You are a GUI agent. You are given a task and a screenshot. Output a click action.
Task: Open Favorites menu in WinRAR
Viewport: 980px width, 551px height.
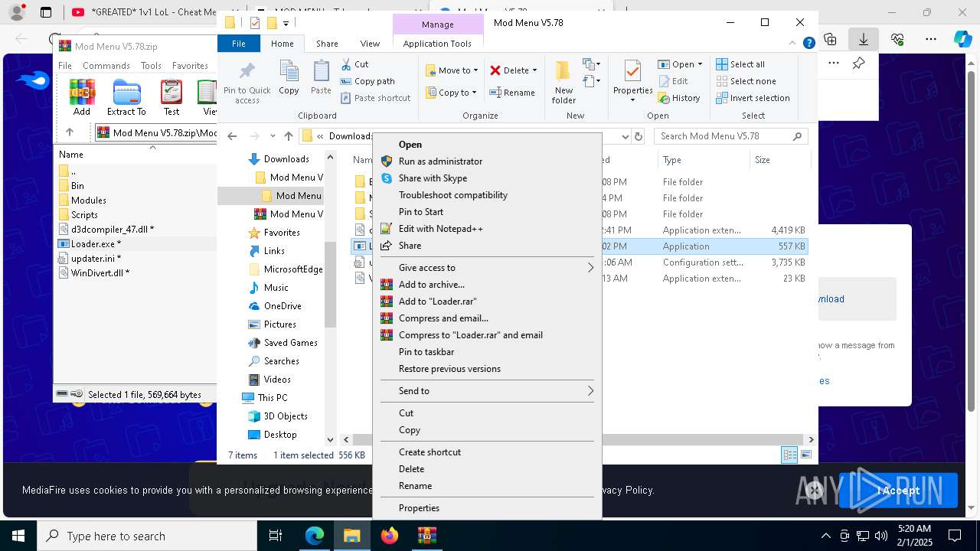point(190,66)
